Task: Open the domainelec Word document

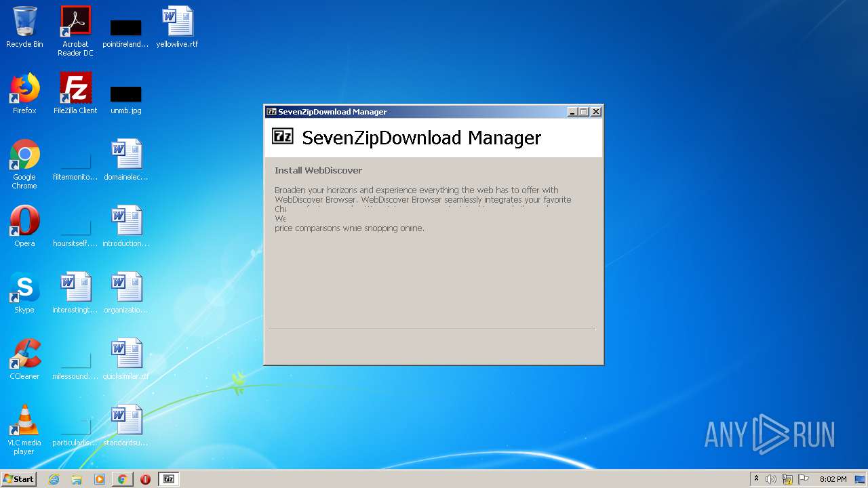Action: click(x=126, y=160)
